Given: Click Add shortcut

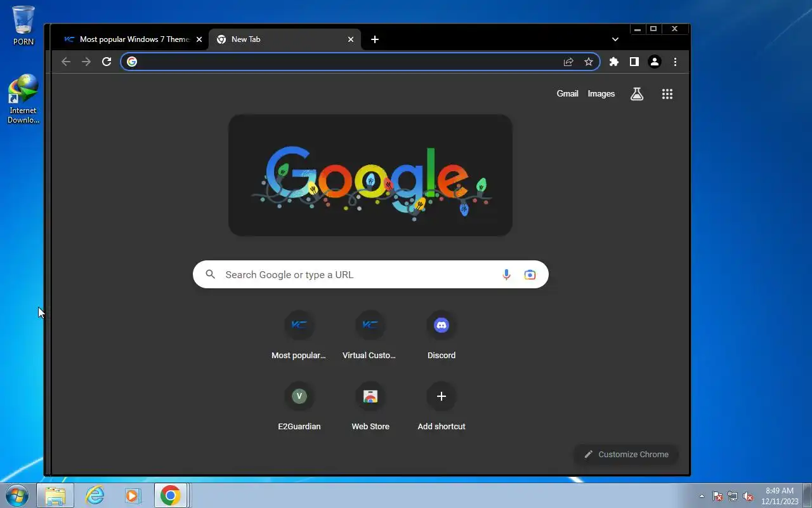Looking at the screenshot, I should (x=442, y=406).
